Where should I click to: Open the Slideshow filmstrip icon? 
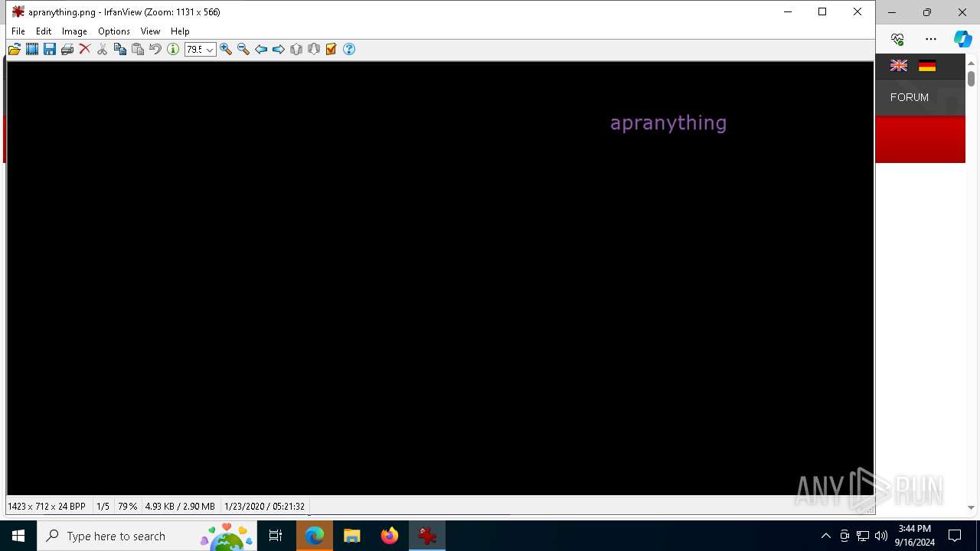[x=31, y=49]
